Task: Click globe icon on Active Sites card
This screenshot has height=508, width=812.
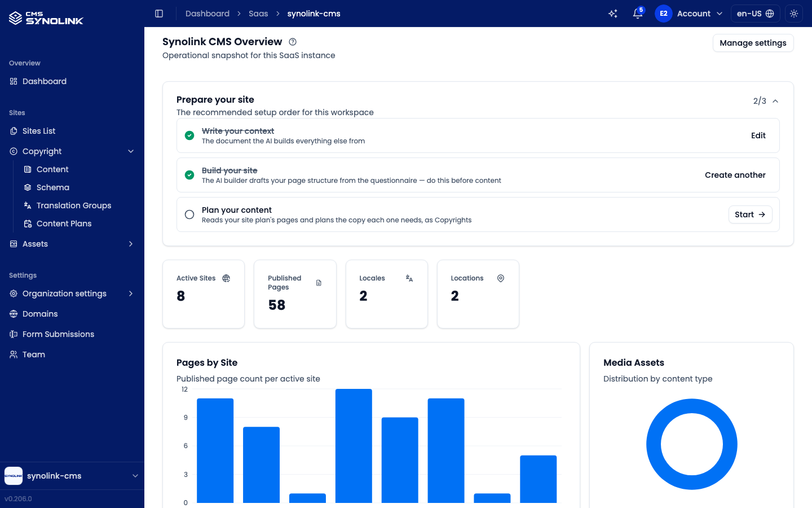Action: pyautogui.click(x=226, y=278)
